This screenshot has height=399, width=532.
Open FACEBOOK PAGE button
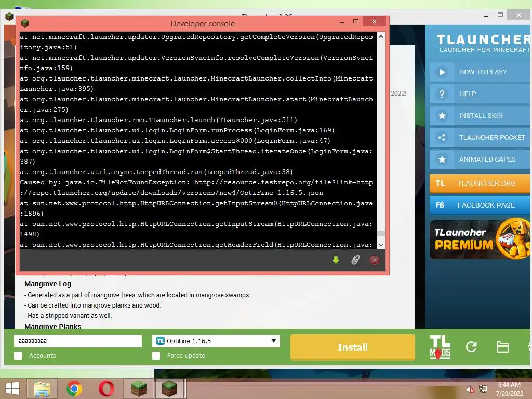(480, 205)
